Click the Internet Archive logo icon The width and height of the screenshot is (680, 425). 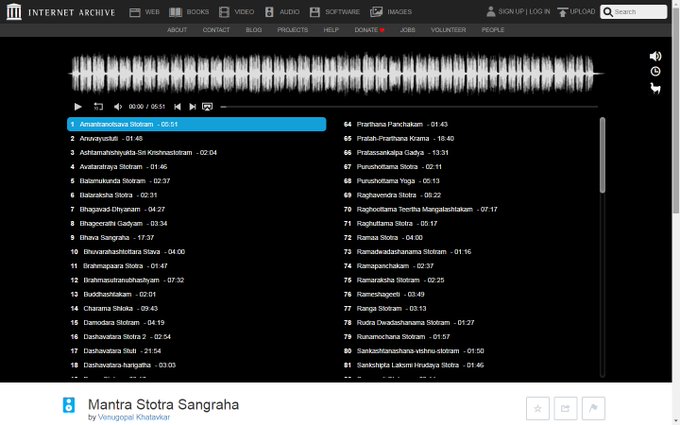[x=14, y=12]
